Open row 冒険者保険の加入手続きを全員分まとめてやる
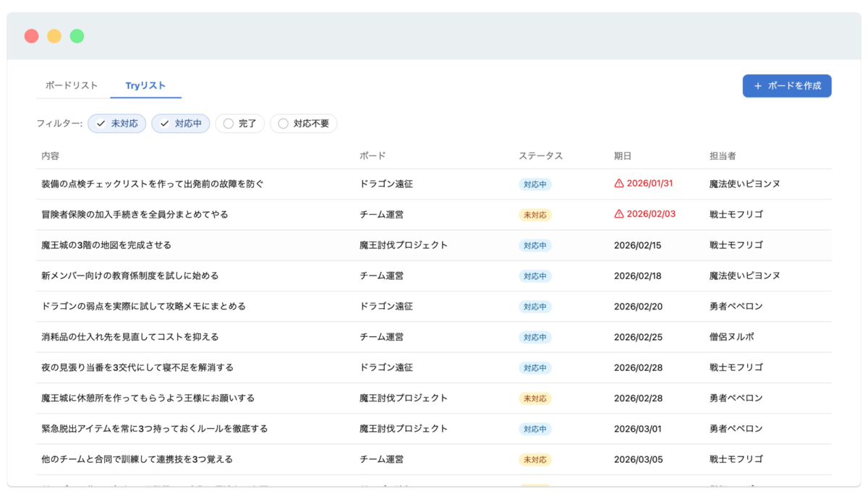 click(434, 215)
